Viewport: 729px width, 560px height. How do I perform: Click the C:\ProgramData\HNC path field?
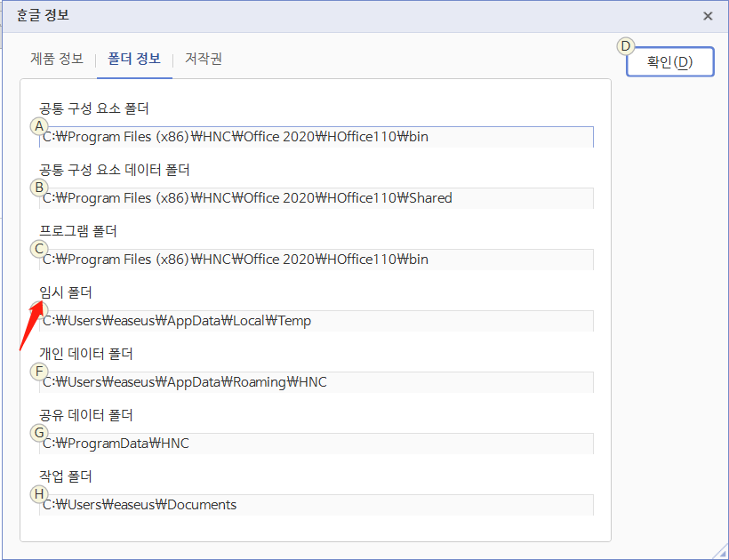pos(316,444)
